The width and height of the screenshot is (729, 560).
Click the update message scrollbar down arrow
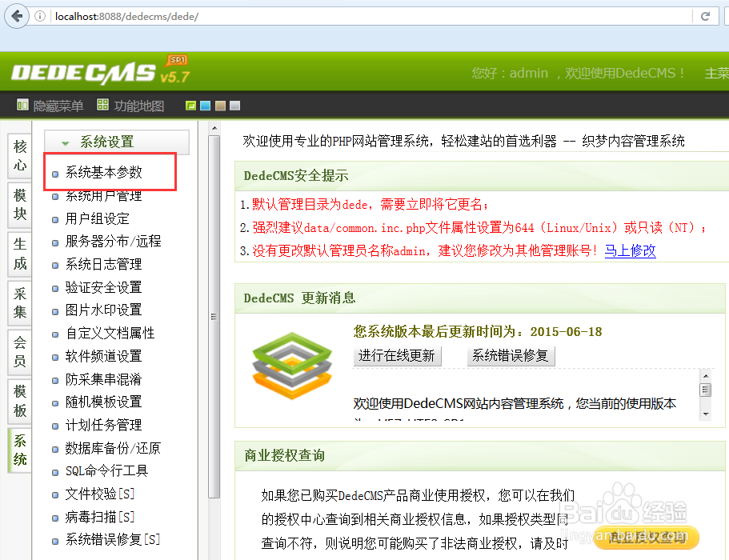pyautogui.click(x=706, y=414)
